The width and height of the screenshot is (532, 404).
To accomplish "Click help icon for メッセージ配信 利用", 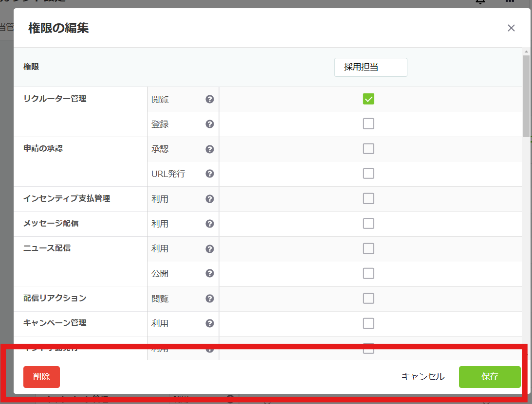I will coord(210,224).
